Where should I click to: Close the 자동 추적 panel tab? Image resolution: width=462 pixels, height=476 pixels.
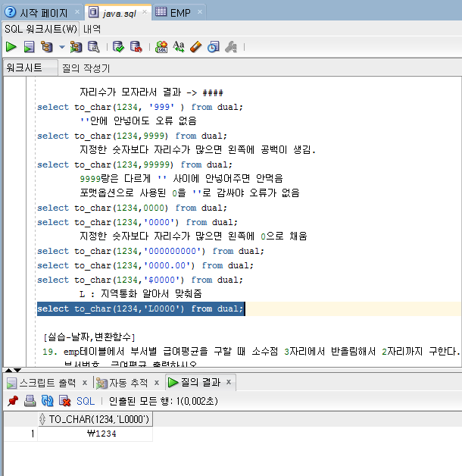click(157, 383)
